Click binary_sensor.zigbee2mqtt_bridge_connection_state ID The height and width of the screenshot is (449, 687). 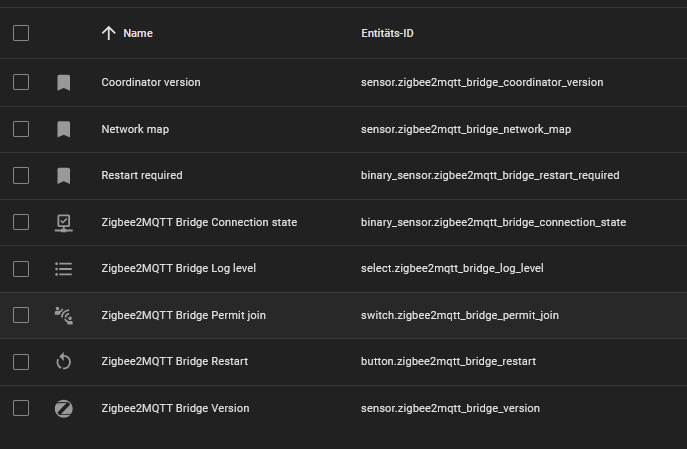[x=493, y=222]
